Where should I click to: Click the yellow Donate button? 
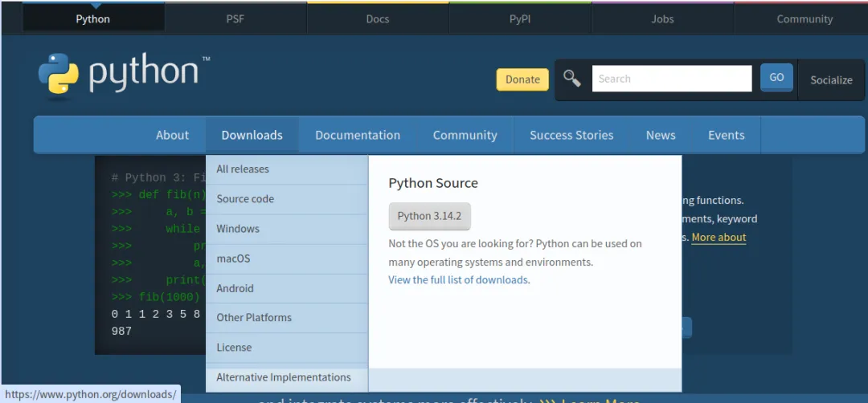pos(522,79)
